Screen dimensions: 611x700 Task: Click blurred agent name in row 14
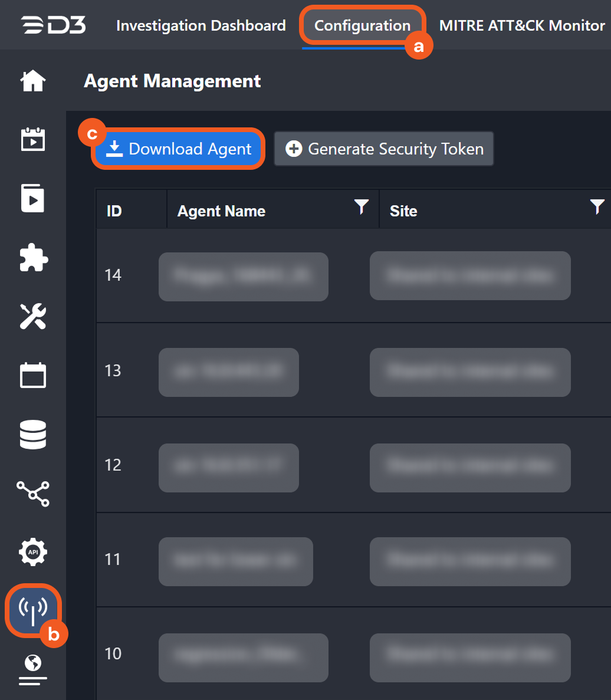243,277
